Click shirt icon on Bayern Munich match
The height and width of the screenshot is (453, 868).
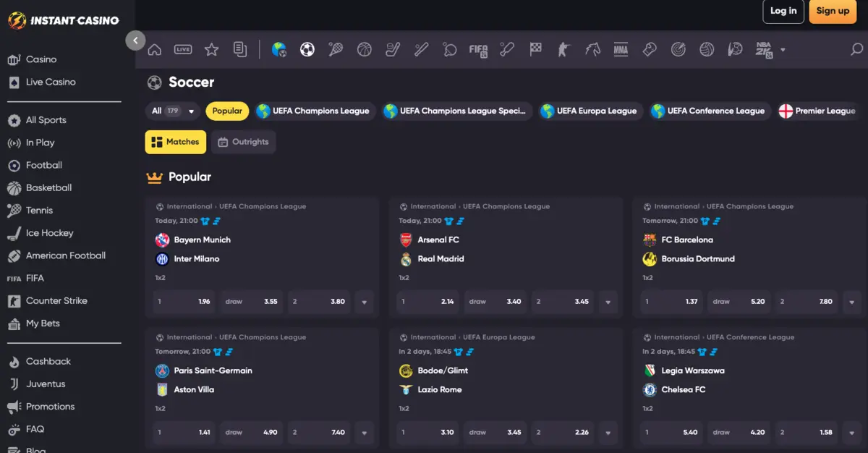click(x=205, y=221)
